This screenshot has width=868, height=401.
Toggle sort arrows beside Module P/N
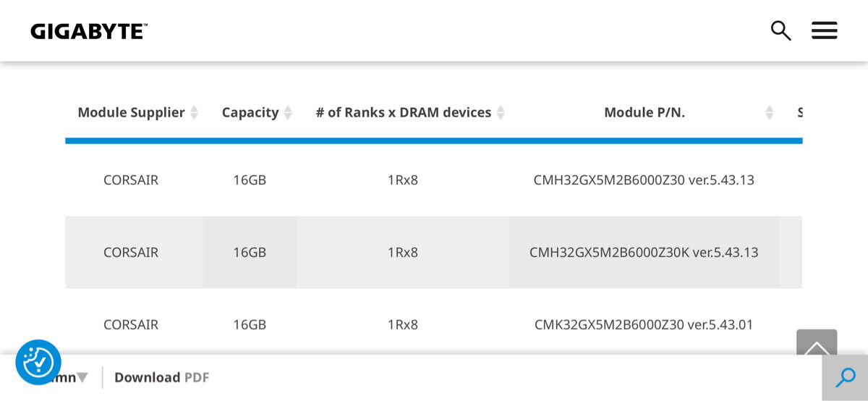[770, 113]
